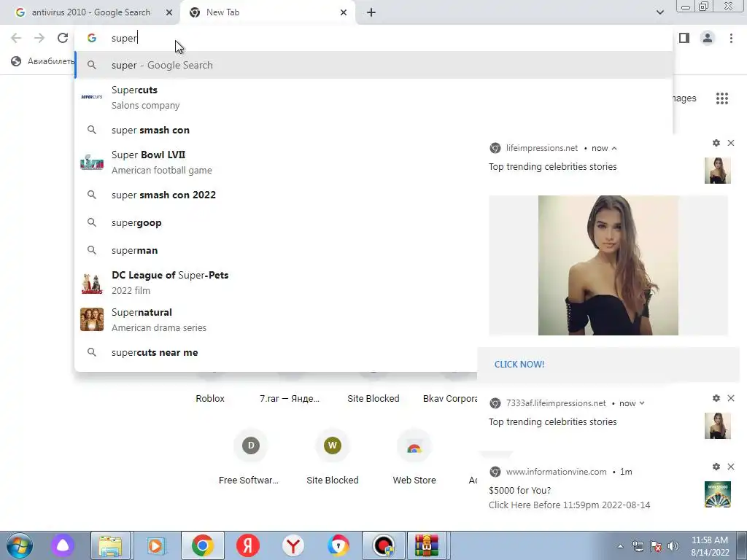Switch to Chrome in the taskbar

click(x=203, y=545)
